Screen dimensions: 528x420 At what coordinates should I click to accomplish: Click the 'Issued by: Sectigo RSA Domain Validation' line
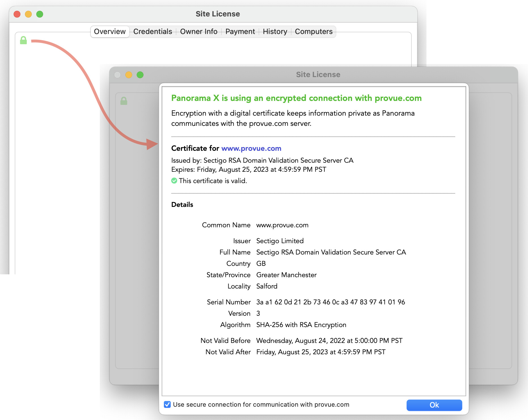point(262,160)
